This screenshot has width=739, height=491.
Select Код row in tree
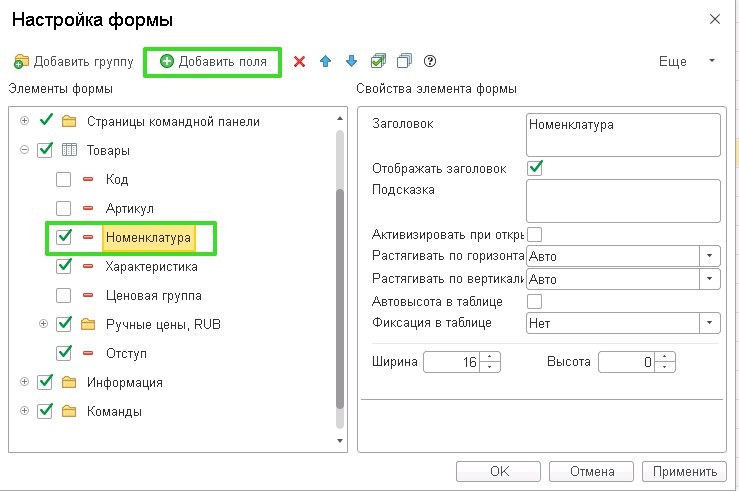(117, 179)
